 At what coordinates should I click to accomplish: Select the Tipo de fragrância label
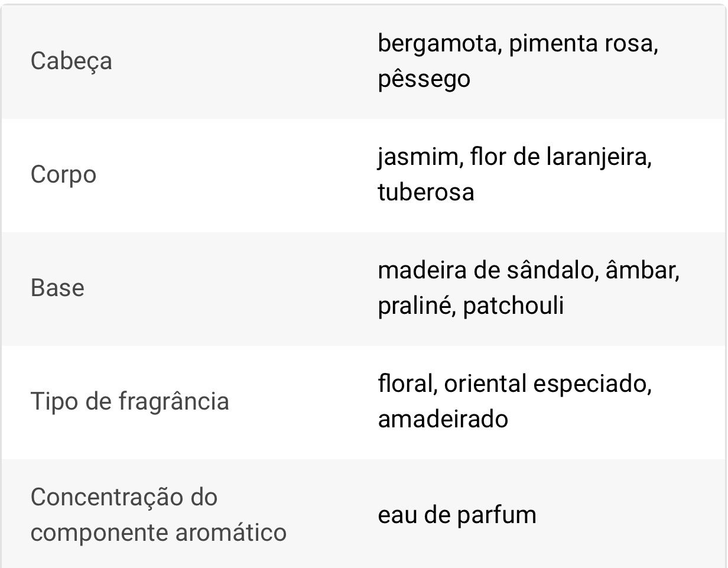129,401
